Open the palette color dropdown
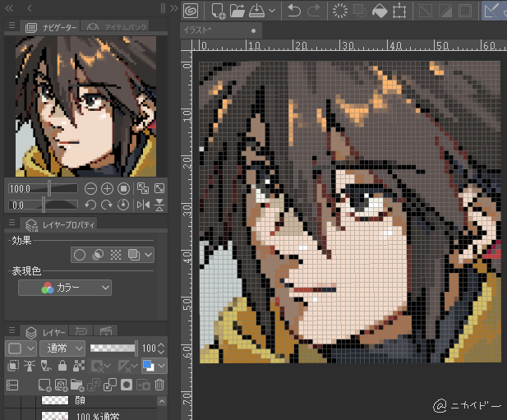Screen dimensions: 507x420 tap(21, 348)
